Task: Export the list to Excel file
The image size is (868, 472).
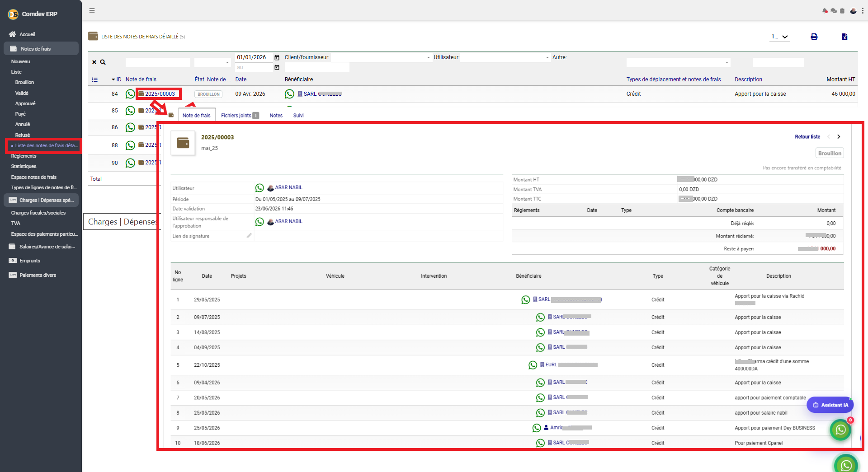Action: (844, 37)
